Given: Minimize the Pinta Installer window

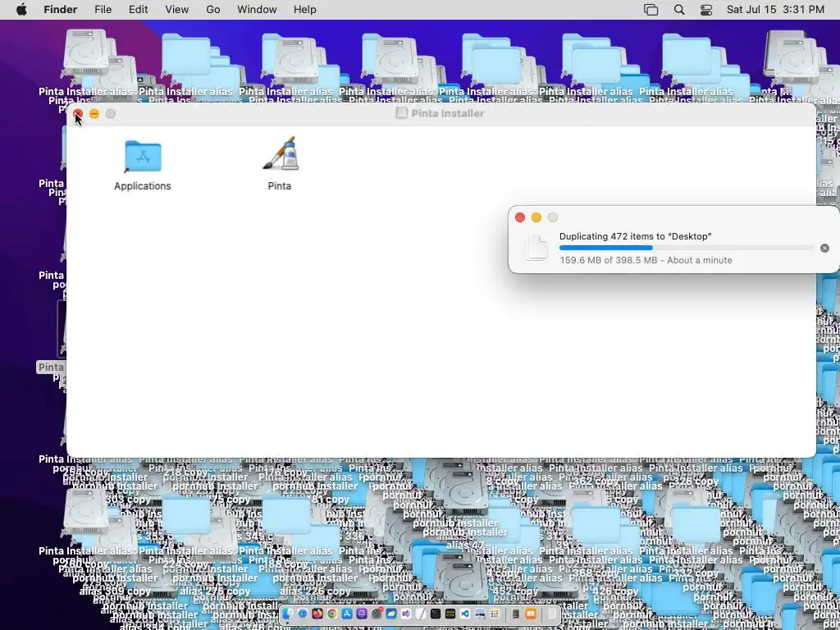Looking at the screenshot, I should tap(94, 113).
